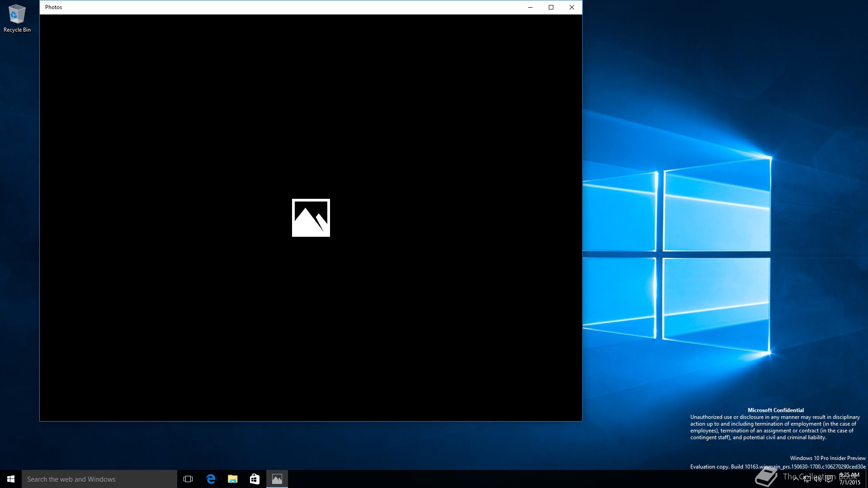Viewport: 868px width, 488px height.
Task: Open the Recycle Bin desktop icon
Action: [17, 19]
